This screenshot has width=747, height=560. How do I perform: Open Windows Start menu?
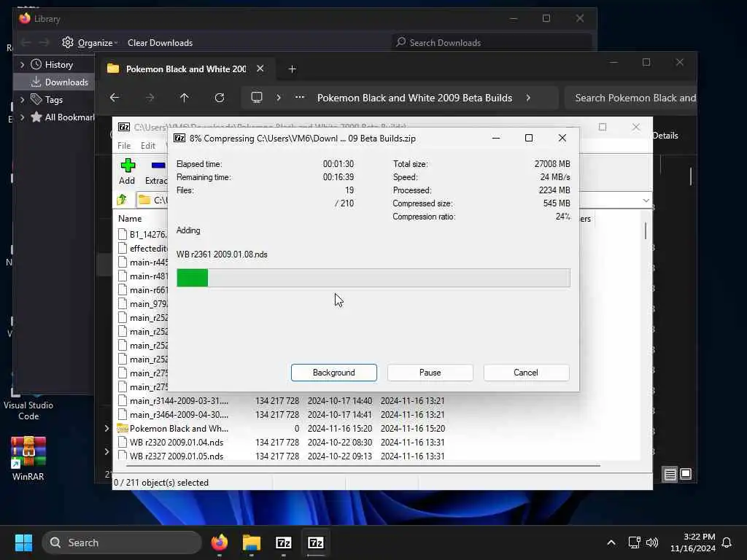tap(23, 542)
